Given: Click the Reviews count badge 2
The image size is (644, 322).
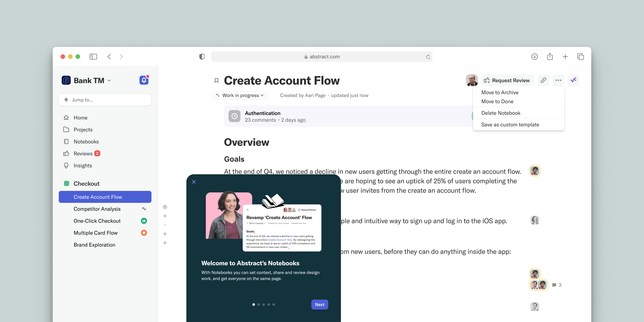Looking at the screenshot, I should tap(97, 154).
